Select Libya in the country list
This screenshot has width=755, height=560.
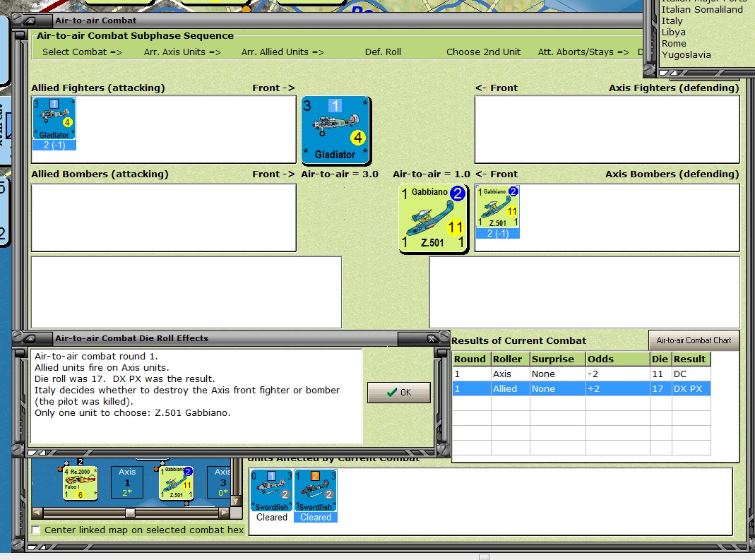pyautogui.click(x=673, y=32)
